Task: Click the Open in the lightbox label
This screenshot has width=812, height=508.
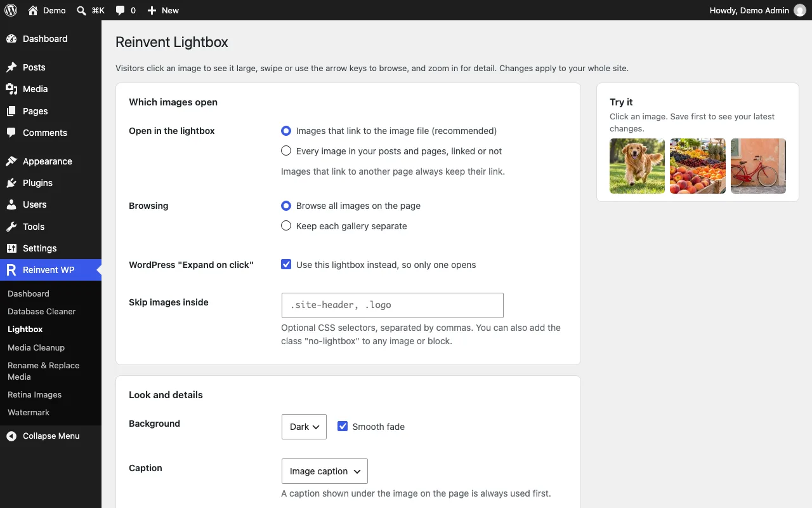Action: 172,131
